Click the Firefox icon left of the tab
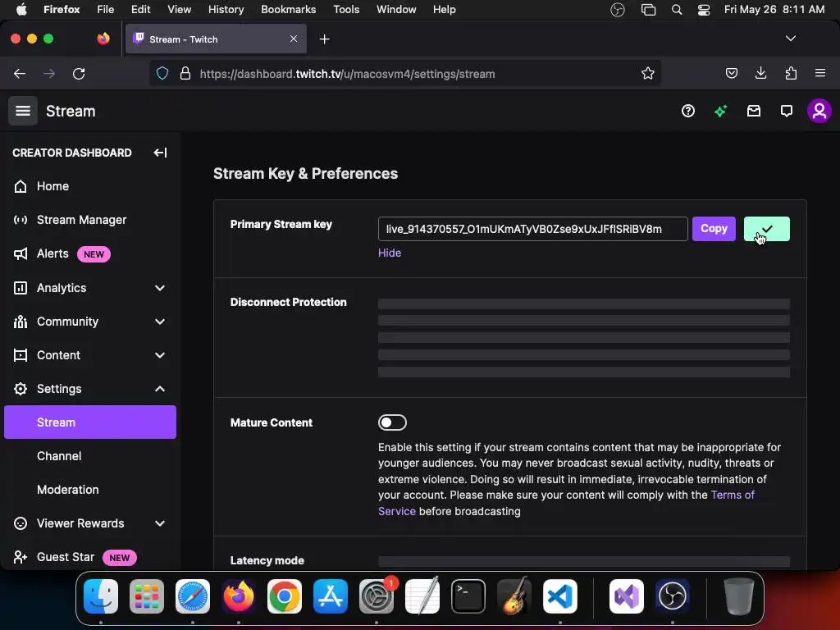The height and width of the screenshot is (630, 840). tap(103, 39)
